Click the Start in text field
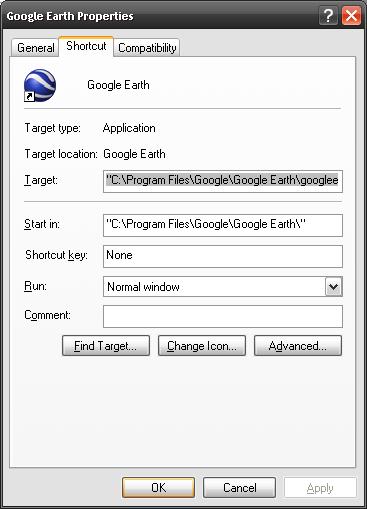367x509 pixels. (x=223, y=225)
